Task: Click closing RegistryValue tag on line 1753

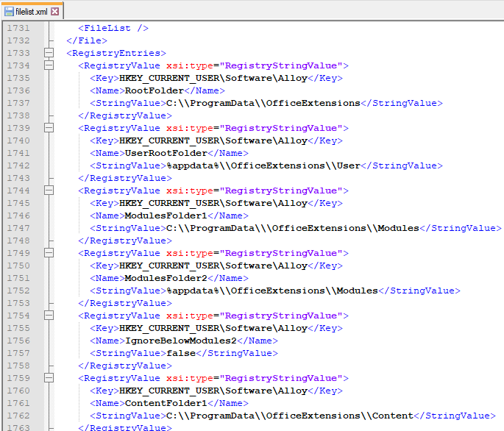Action: click(x=125, y=303)
